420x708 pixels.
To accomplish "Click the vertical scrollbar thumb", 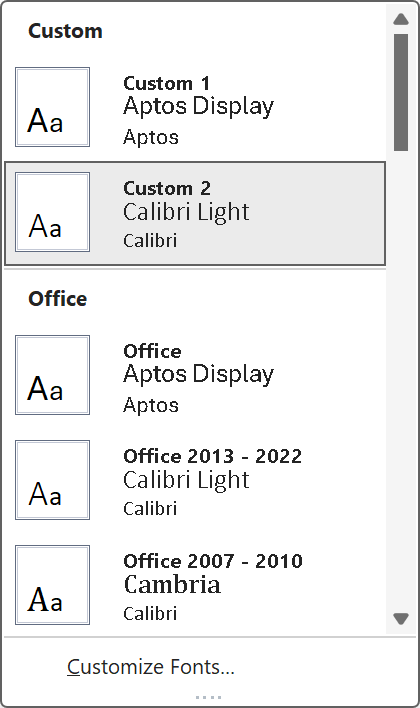I will (401, 92).
